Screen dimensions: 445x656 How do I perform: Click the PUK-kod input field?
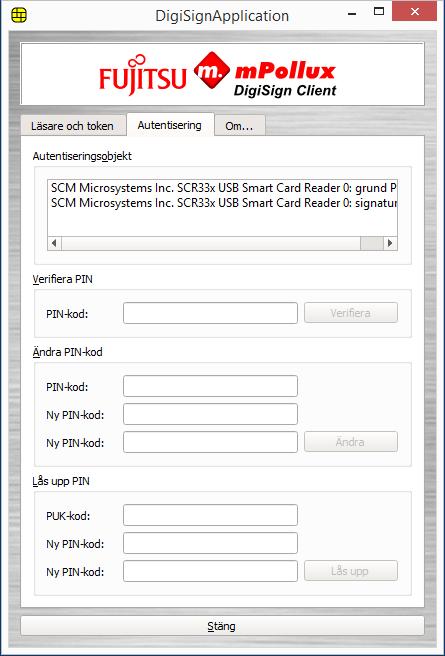point(210,515)
